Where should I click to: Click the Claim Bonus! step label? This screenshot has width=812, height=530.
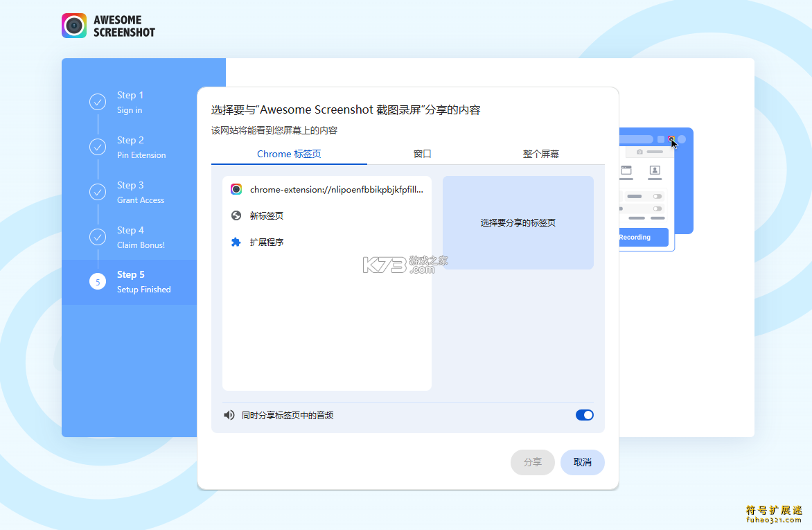point(141,245)
